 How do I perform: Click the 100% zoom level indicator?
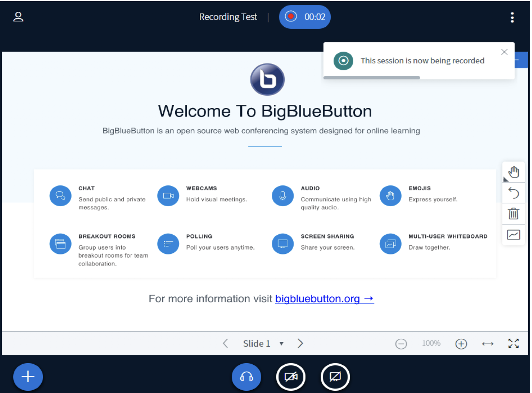pos(431,343)
